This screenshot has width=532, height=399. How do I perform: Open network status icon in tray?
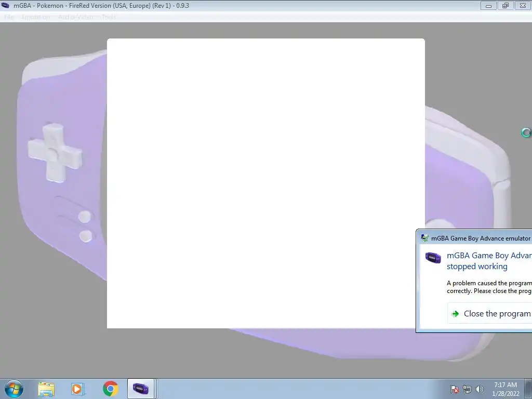(467, 389)
